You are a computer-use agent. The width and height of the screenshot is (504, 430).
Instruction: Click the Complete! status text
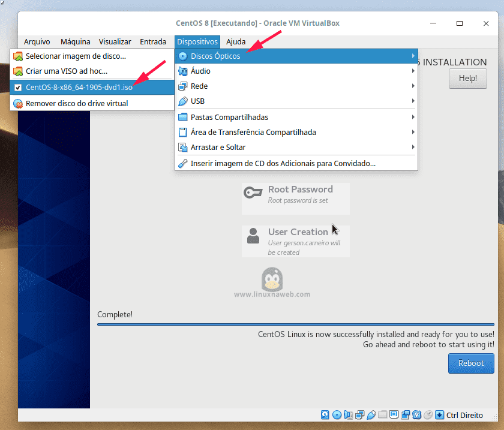tap(115, 314)
